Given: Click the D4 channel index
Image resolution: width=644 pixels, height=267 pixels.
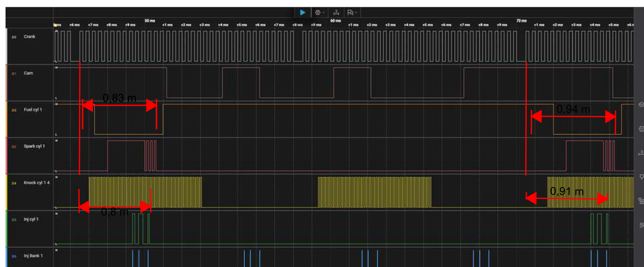Looking at the screenshot, I should point(14,183).
